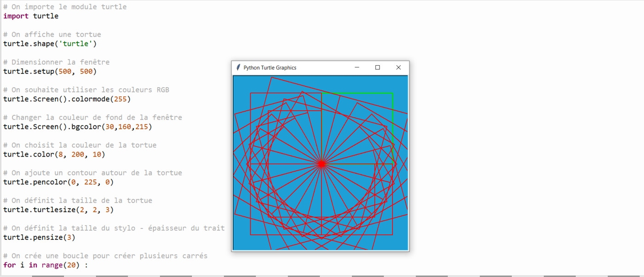644x277 pixels.
Task: Place cursor on the import keyword
Action: (16, 16)
